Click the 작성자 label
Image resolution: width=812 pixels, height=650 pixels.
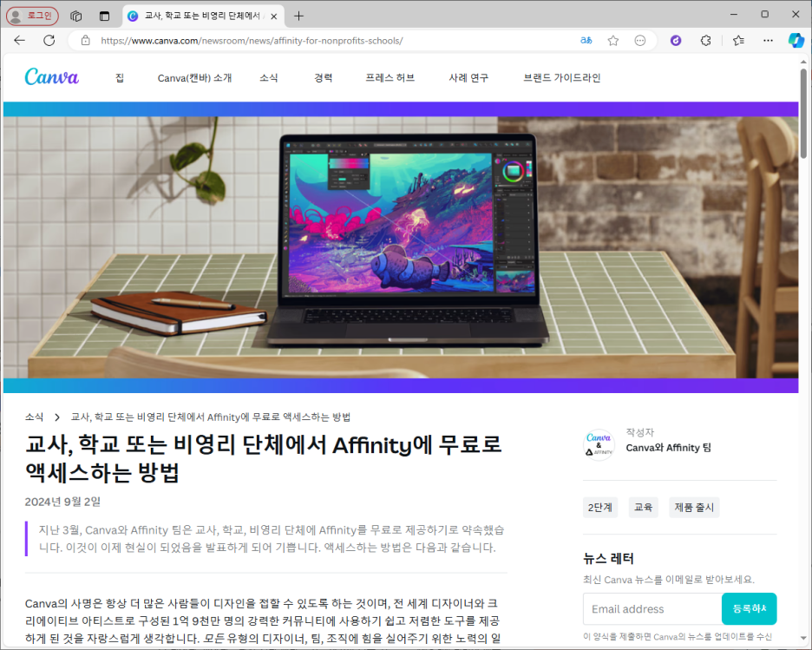click(640, 432)
